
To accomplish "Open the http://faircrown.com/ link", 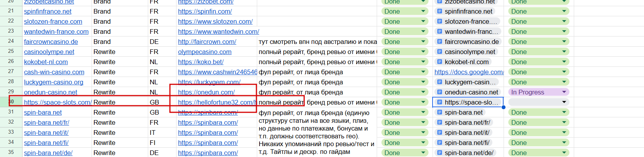I will 207,42.
